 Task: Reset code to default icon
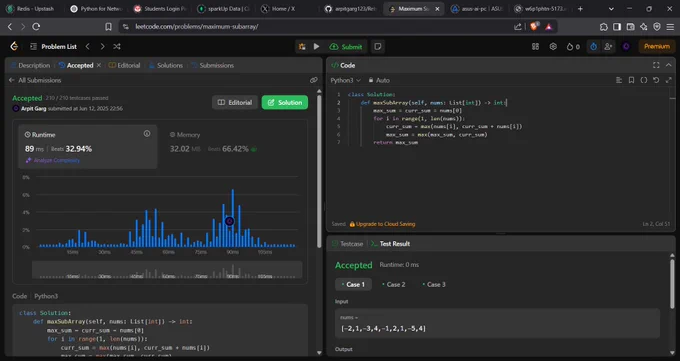656,80
